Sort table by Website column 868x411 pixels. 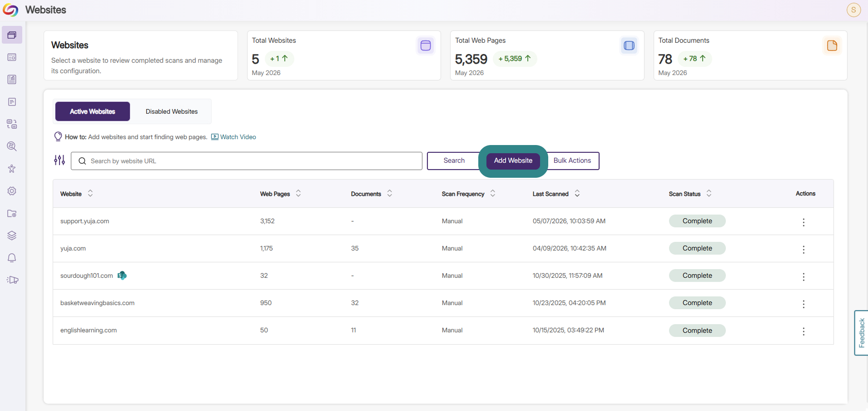click(x=90, y=193)
